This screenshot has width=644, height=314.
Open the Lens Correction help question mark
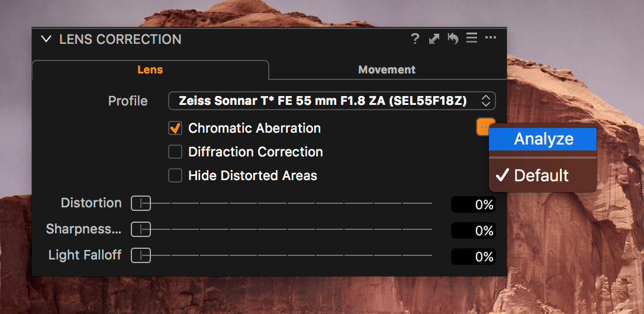[x=416, y=39]
